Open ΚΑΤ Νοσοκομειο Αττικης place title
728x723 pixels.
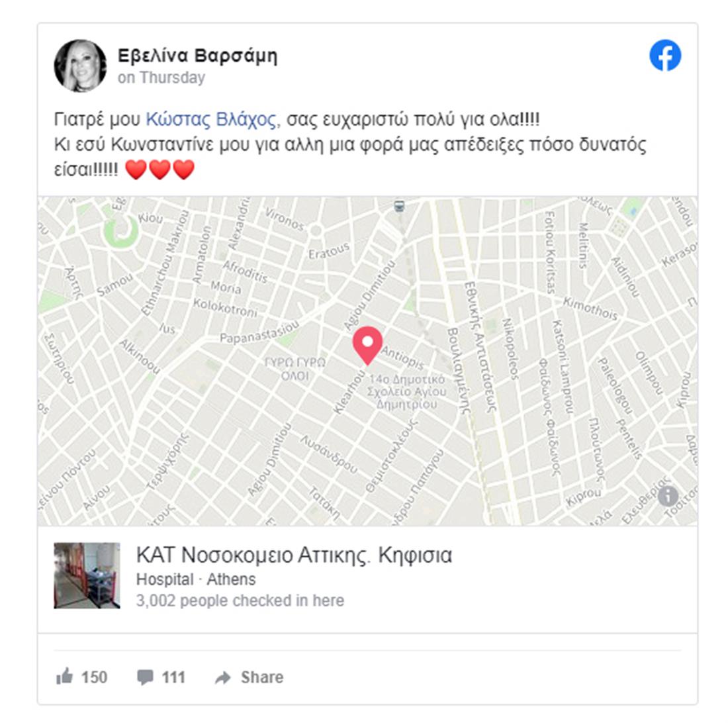(294, 555)
